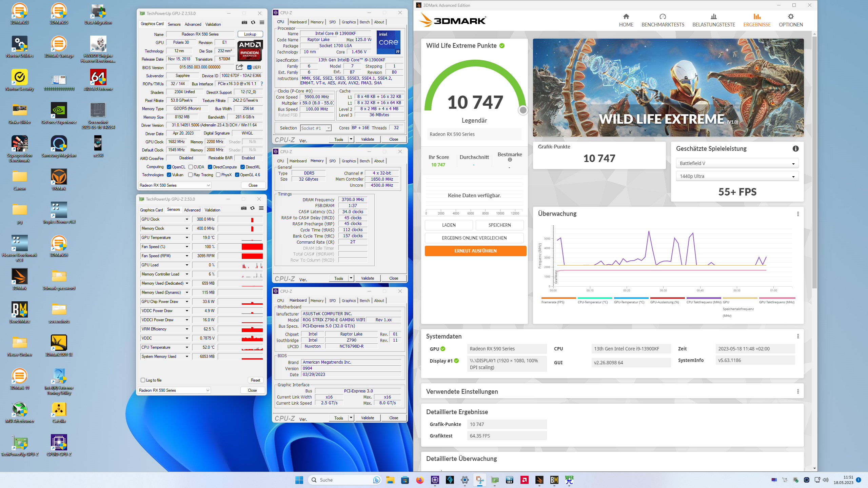
Task: Click the info icon beside Geschätzte Spieleleistung
Action: coord(795,148)
